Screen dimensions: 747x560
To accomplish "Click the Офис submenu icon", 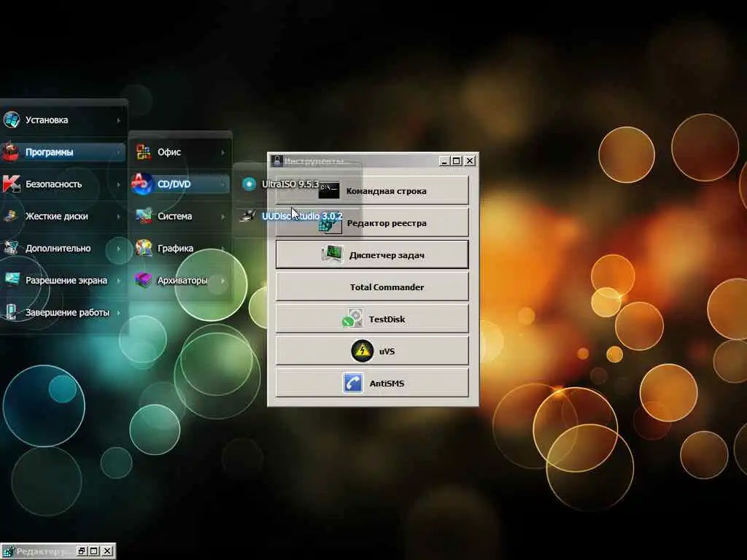I will pyautogui.click(x=143, y=152).
